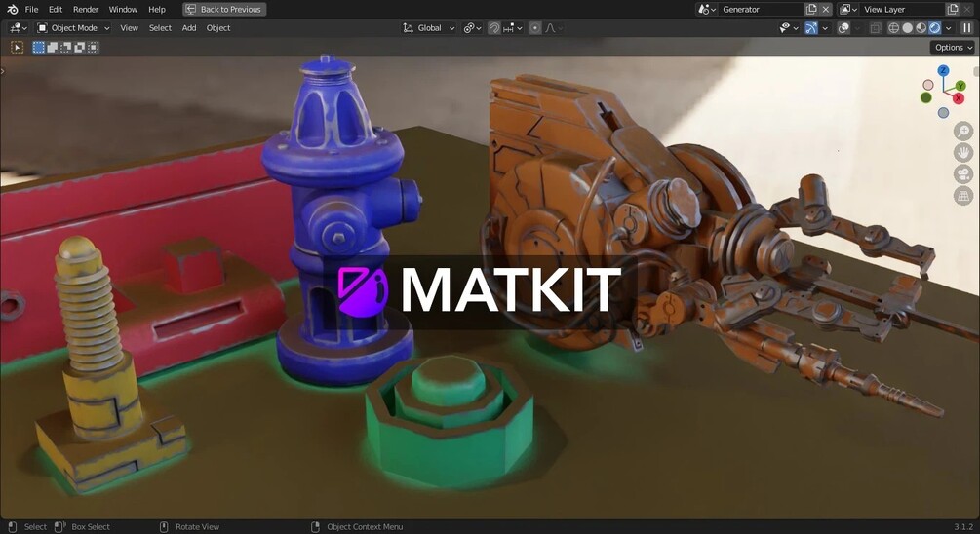Expand the toolbar with the left arrow

coord(3,71)
